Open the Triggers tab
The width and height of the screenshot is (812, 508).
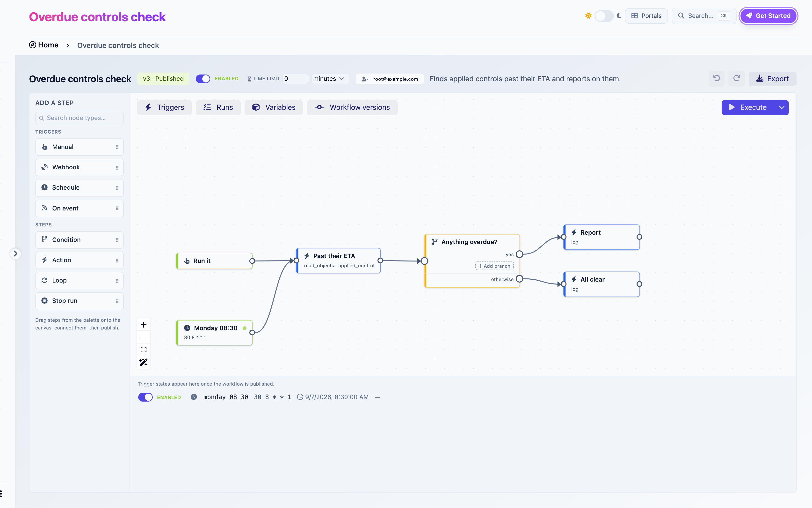(x=164, y=107)
